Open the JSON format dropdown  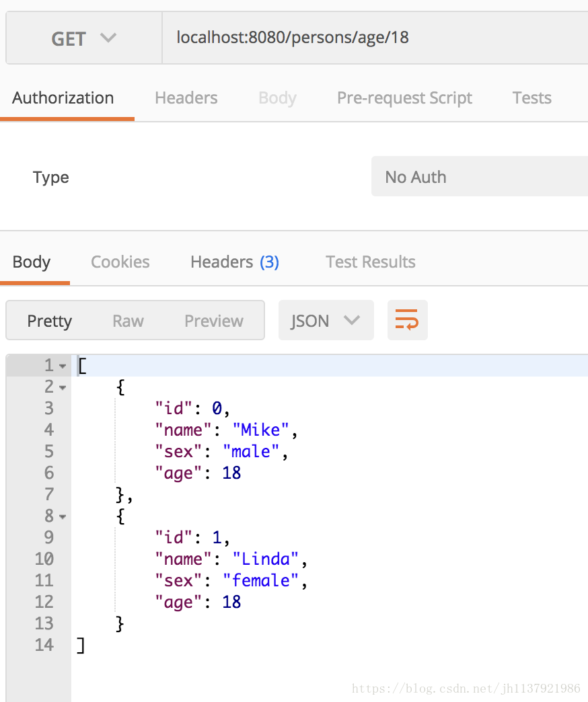click(x=326, y=320)
